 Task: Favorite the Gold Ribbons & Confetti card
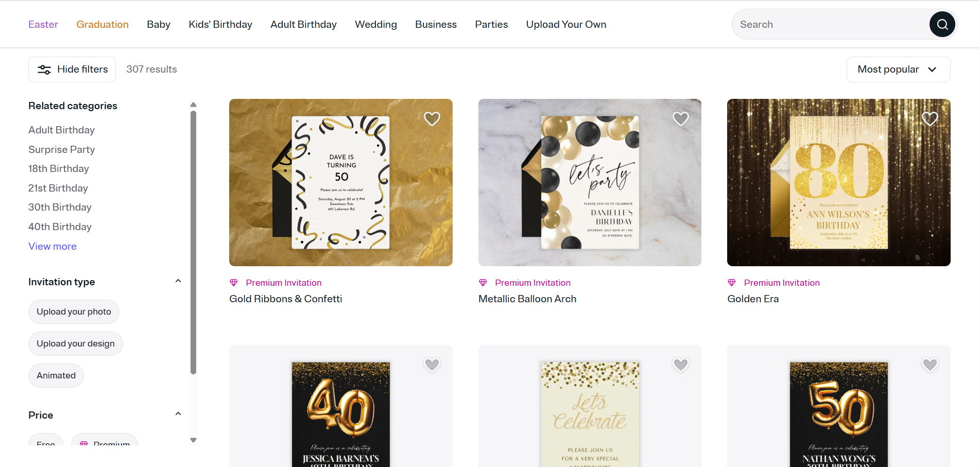click(432, 119)
